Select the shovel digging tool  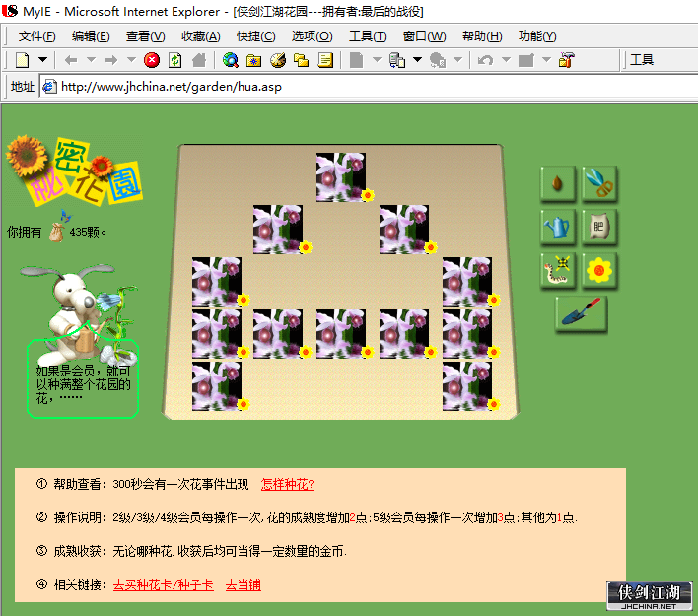tap(581, 312)
